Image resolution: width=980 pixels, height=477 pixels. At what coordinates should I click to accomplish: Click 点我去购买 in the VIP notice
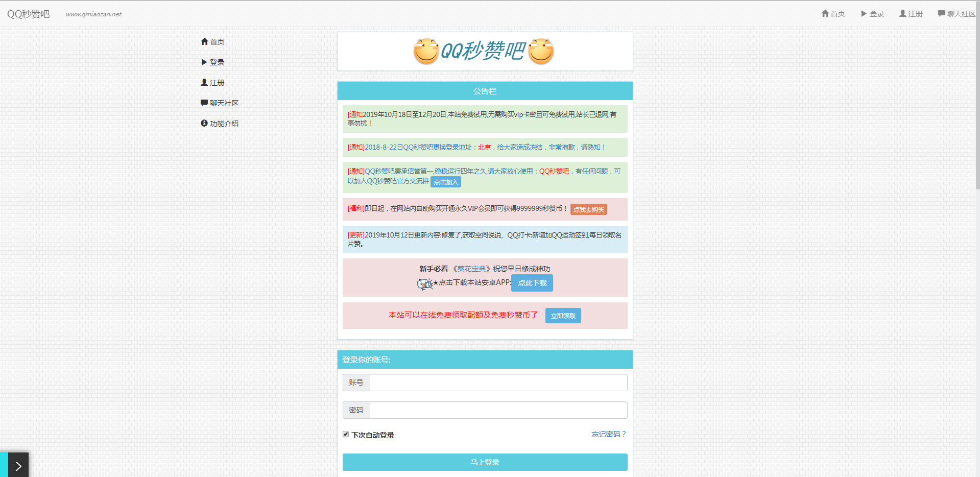pyautogui.click(x=588, y=209)
